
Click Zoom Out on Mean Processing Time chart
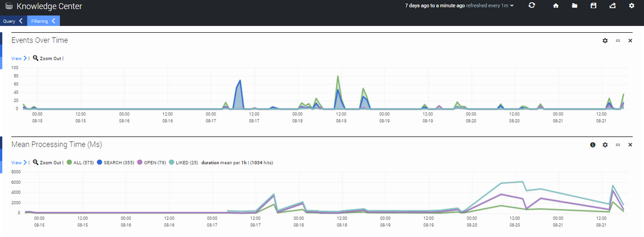(47, 162)
